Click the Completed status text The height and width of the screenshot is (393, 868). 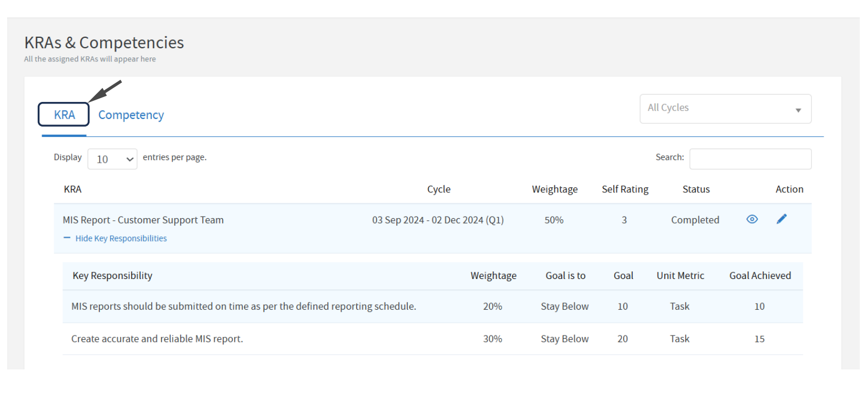coord(695,220)
